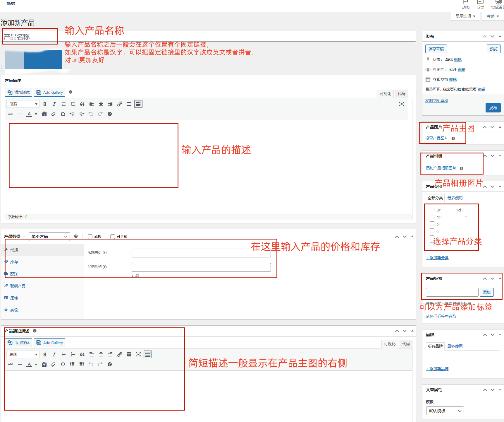Click 设置产品图片 link

[436, 139]
